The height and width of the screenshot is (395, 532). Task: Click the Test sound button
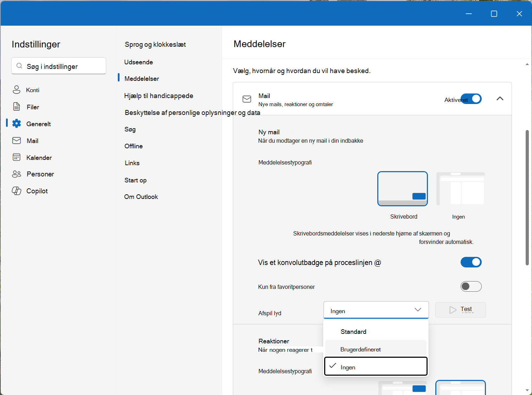point(461,310)
